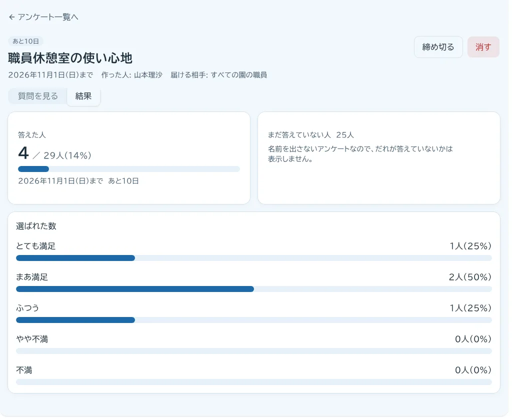Click the やや不満 option label
This screenshot has width=512, height=420.
(32, 339)
